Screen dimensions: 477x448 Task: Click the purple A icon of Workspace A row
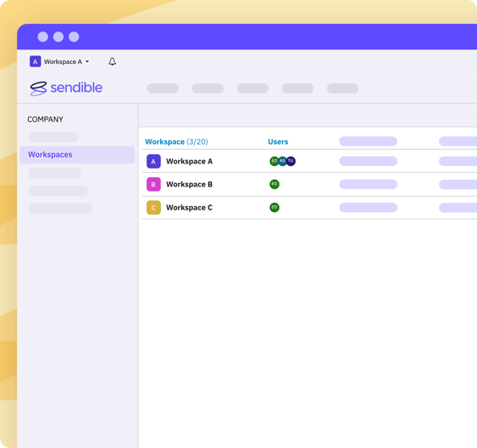153,161
